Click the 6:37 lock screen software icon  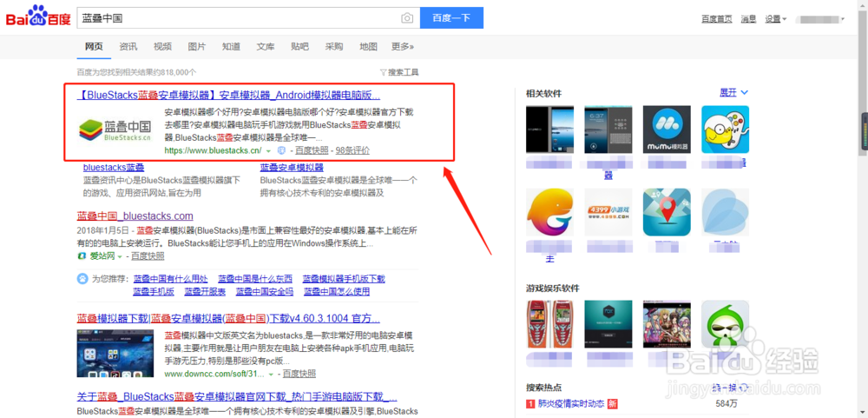608,129
